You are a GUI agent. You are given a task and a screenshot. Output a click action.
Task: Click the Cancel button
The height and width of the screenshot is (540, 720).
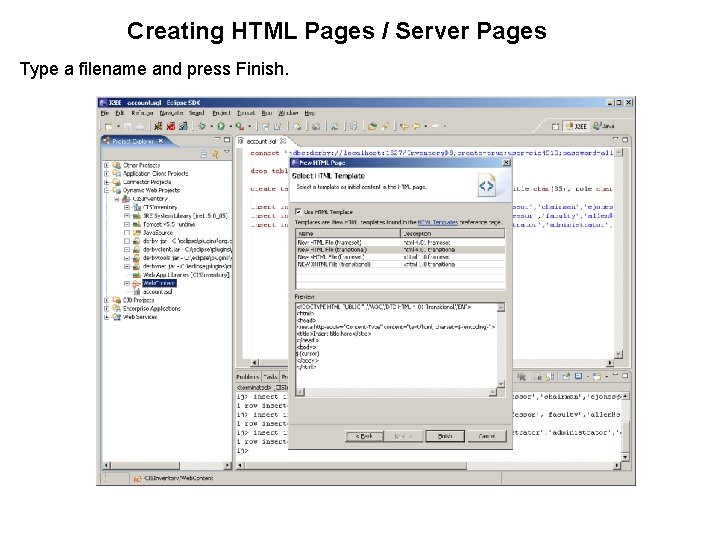coord(487,436)
